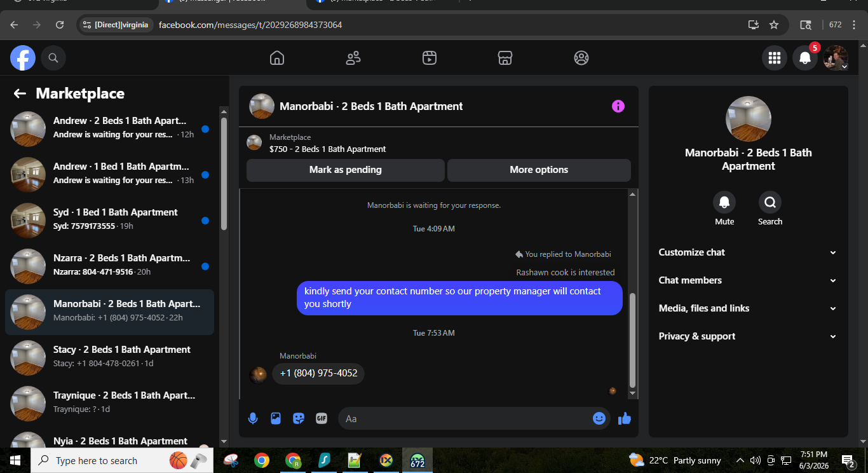Screen dimensions: 868x473
Task: Click the message input field
Action: coord(465,418)
